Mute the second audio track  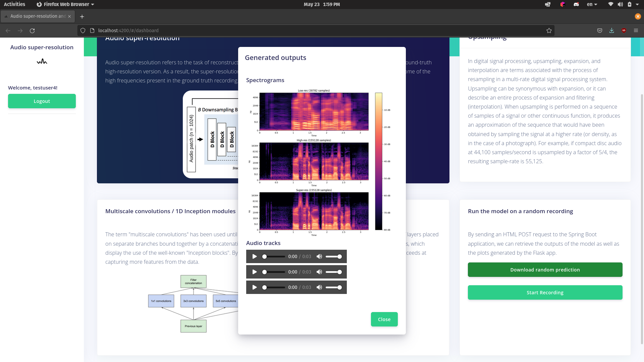point(319,272)
